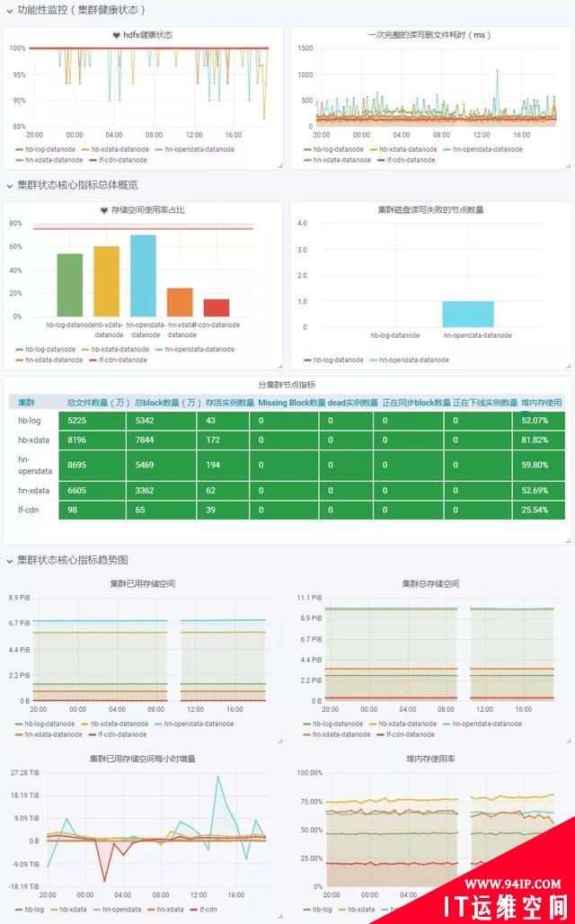Sort table by Missing Block数量 column header

tap(292, 403)
